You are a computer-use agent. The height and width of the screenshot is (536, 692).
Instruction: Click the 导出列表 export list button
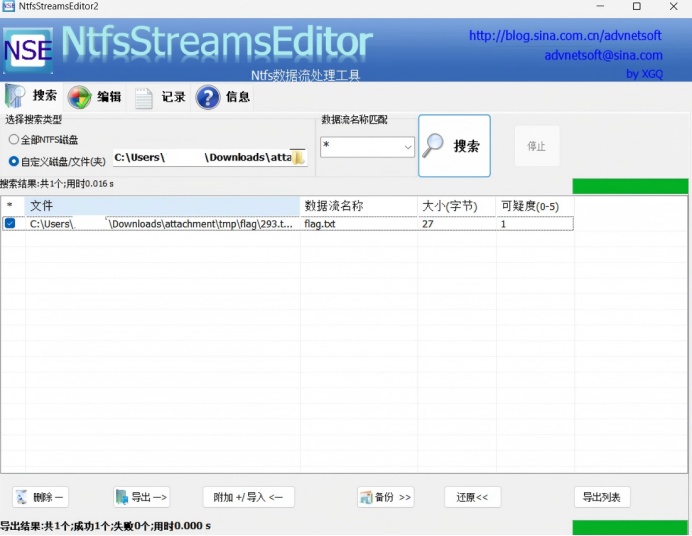pyautogui.click(x=602, y=498)
